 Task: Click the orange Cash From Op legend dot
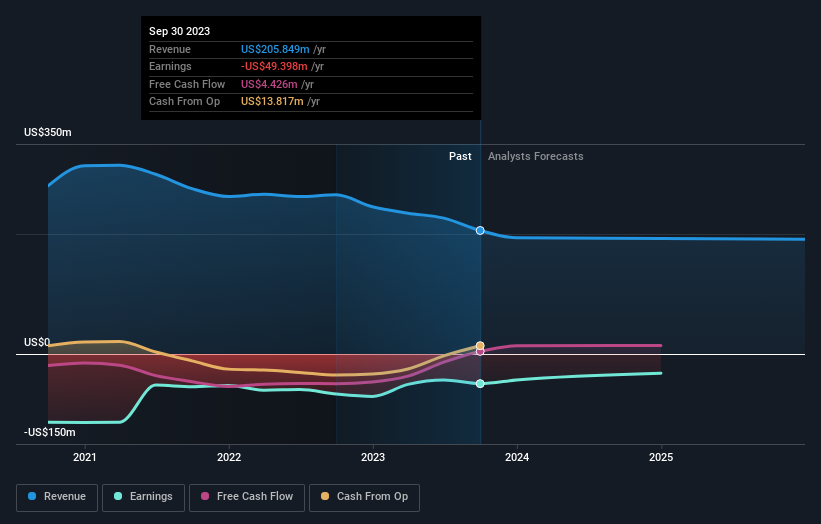325,496
